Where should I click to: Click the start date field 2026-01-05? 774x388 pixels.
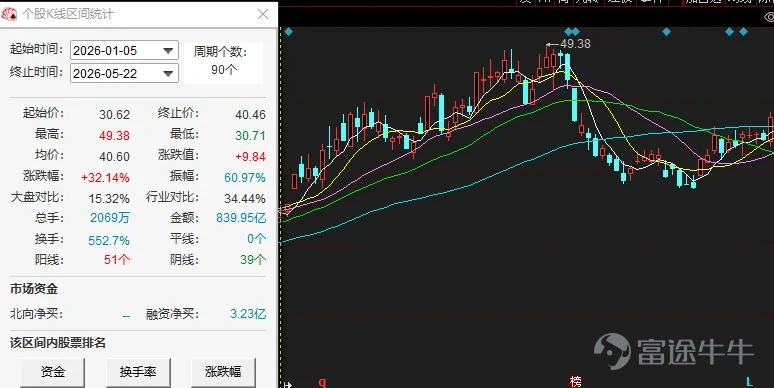124,50
